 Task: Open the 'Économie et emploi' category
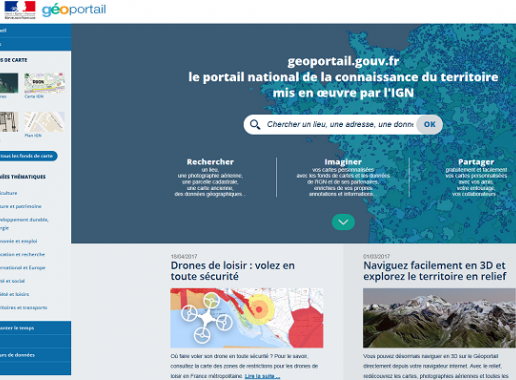19,241
